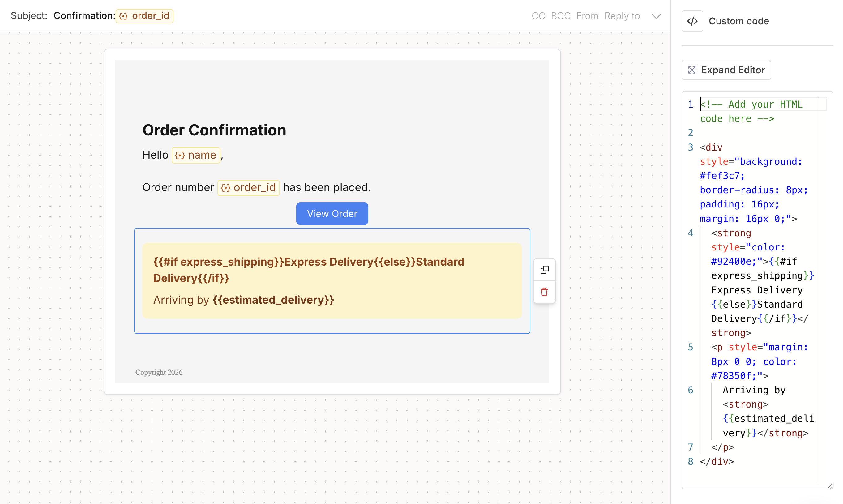Screen dimensions: 843x504
Task: Click the Custom code angle-brackets icon
Action: point(692,21)
